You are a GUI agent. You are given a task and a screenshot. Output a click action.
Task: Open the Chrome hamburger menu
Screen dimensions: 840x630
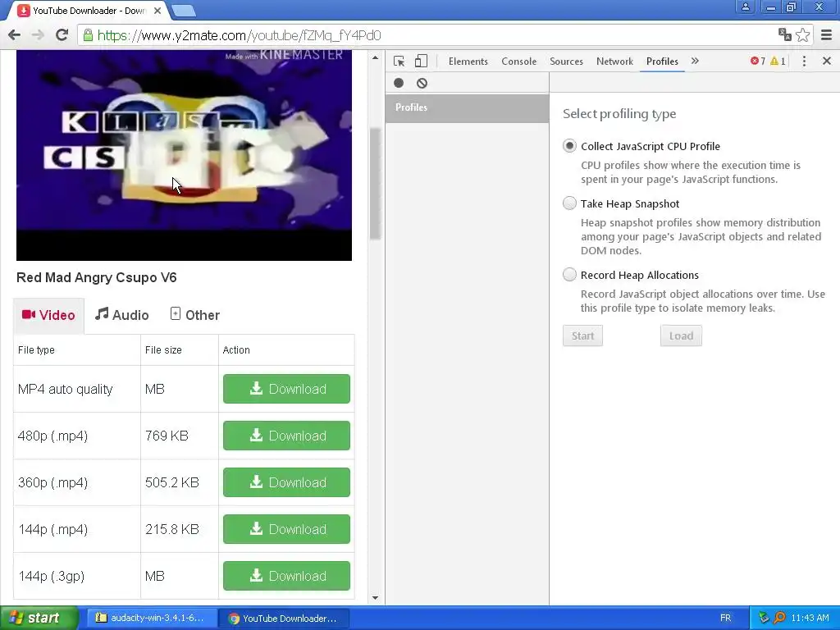826,34
